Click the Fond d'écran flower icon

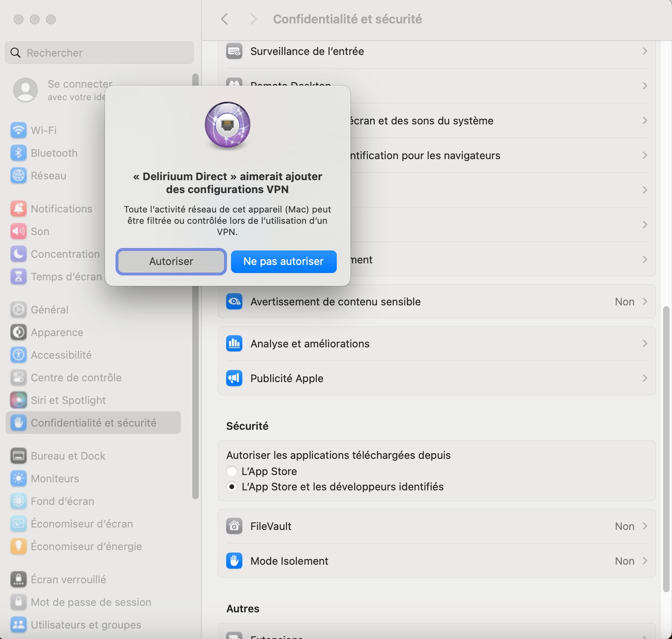pos(18,501)
